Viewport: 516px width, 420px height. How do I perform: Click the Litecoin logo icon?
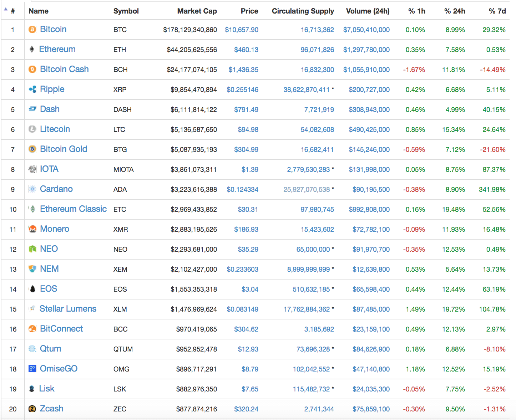(x=32, y=129)
